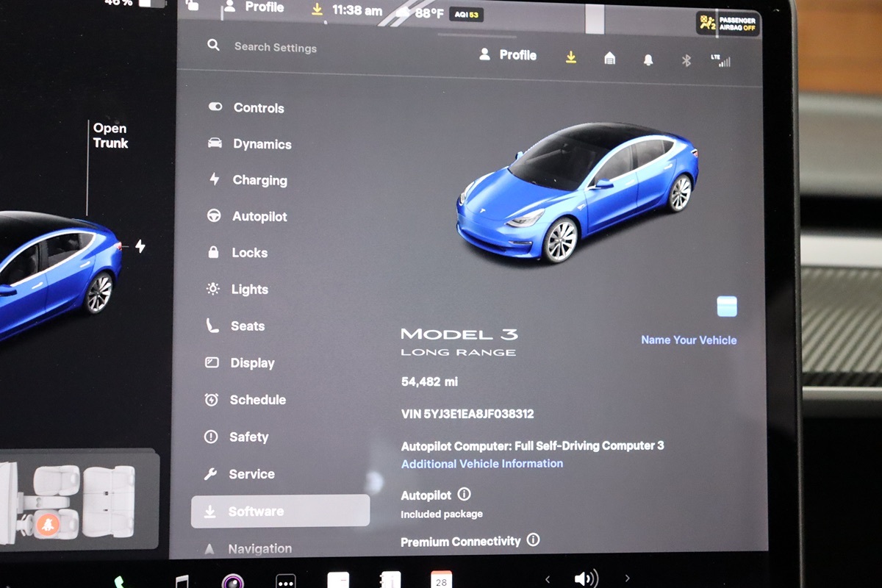Screen dimensions: 882x588
Task: Open Additional Vehicle Information link
Action: point(482,464)
